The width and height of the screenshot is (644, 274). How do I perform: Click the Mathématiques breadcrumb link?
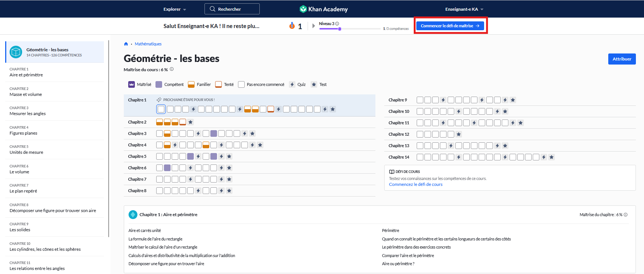(x=148, y=44)
